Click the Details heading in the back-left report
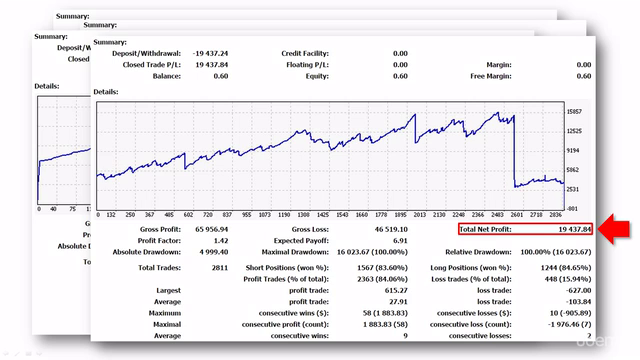The width and height of the screenshot is (640, 360). [47, 87]
